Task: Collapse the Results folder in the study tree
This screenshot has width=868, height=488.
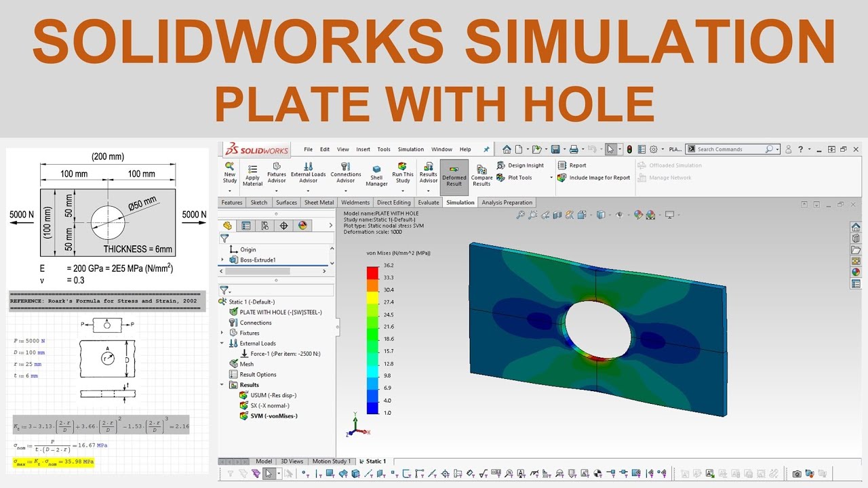Action: click(x=222, y=385)
